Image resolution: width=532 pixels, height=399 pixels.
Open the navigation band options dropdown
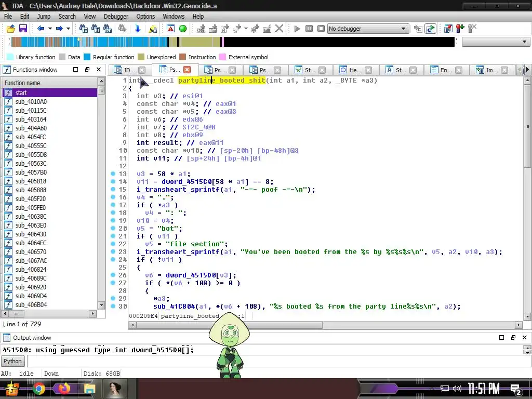tap(495, 42)
